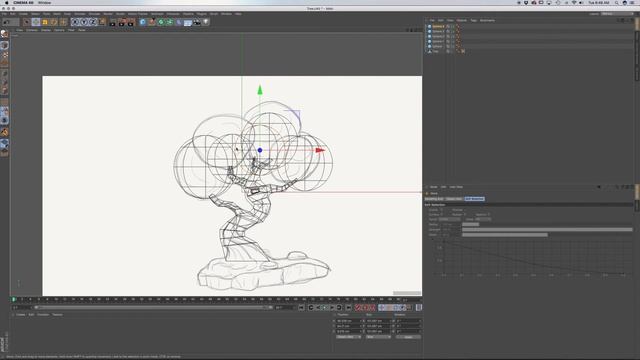The image size is (640, 360).
Task: Add a Camera object
Action: click(x=197, y=22)
